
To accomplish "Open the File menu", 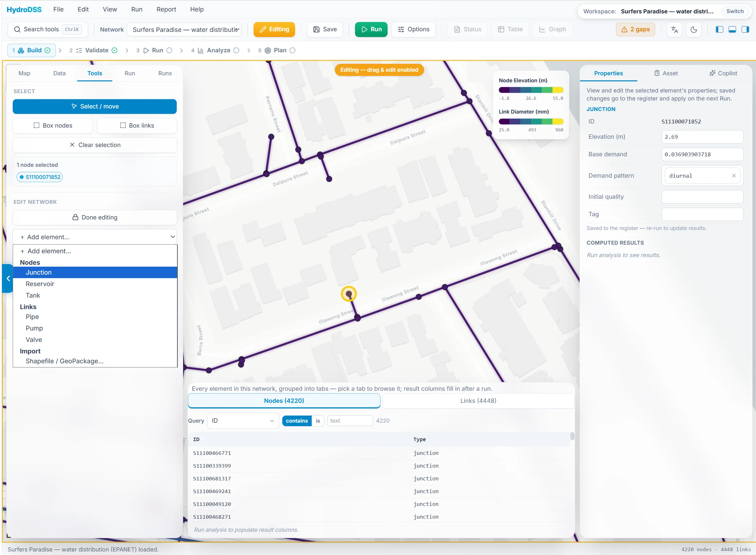I will [58, 9].
